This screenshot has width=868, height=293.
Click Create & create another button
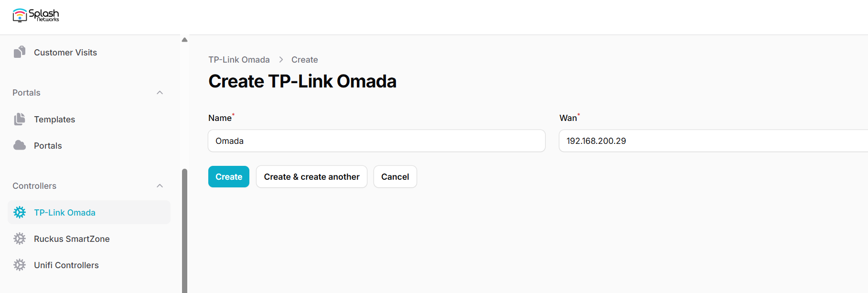(311, 177)
